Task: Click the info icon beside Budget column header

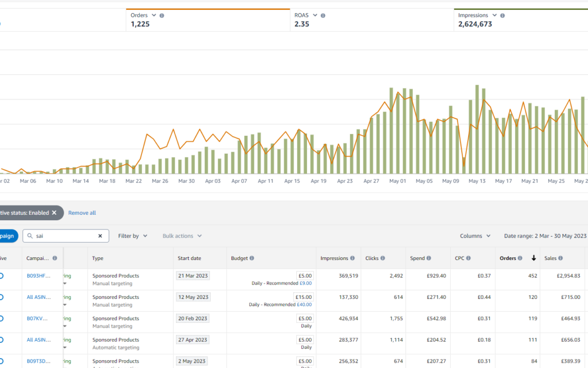Action: (252, 258)
